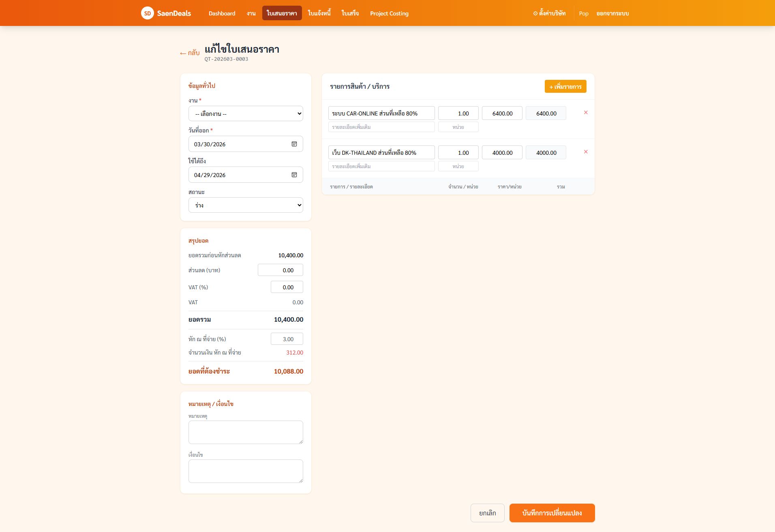This screenshot has width=775, height=532.
Task: Go back via the ← กลับ link
Action: coord(190,53)
